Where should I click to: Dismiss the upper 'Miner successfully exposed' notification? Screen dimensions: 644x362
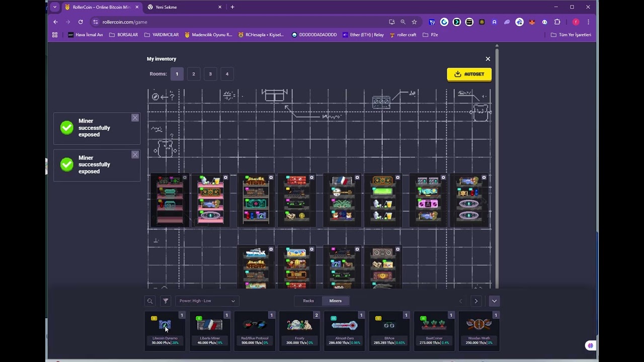tap(135, 118)
